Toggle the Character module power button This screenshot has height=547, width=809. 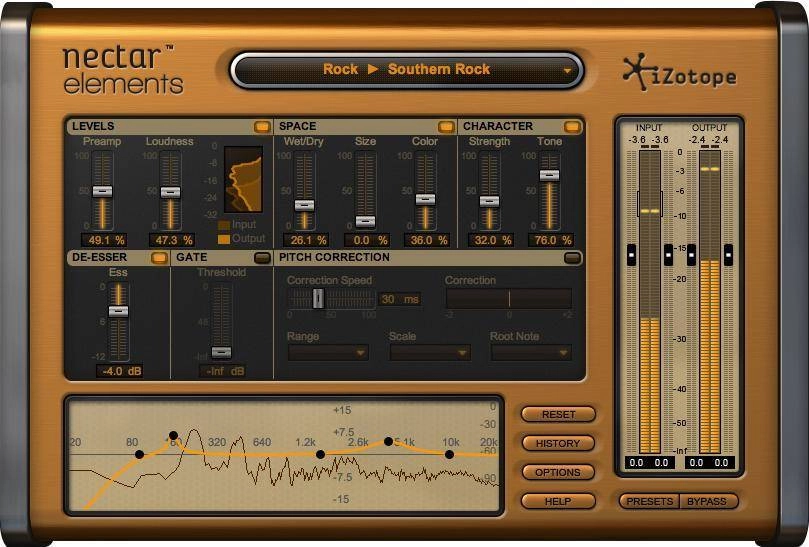(x=572, y=126)
